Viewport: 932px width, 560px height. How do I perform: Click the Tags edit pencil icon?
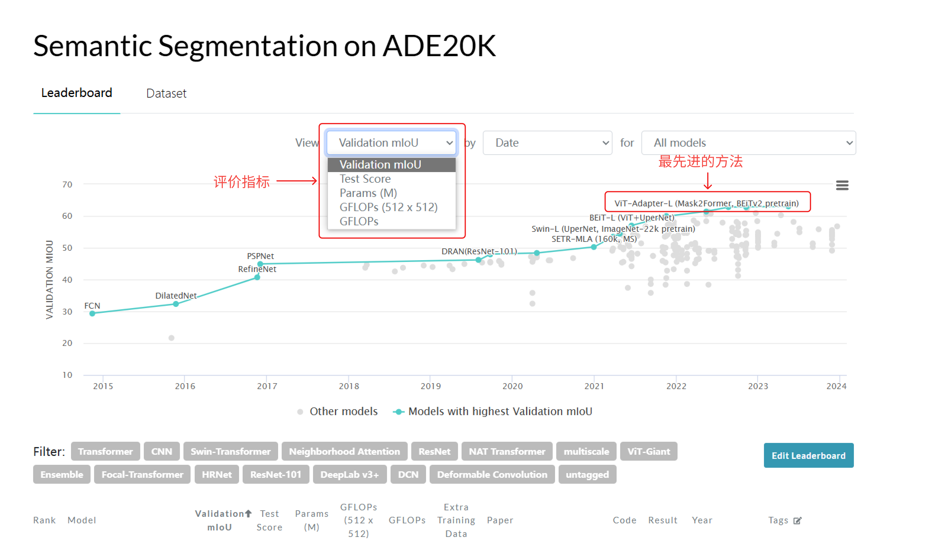[797, 521]
